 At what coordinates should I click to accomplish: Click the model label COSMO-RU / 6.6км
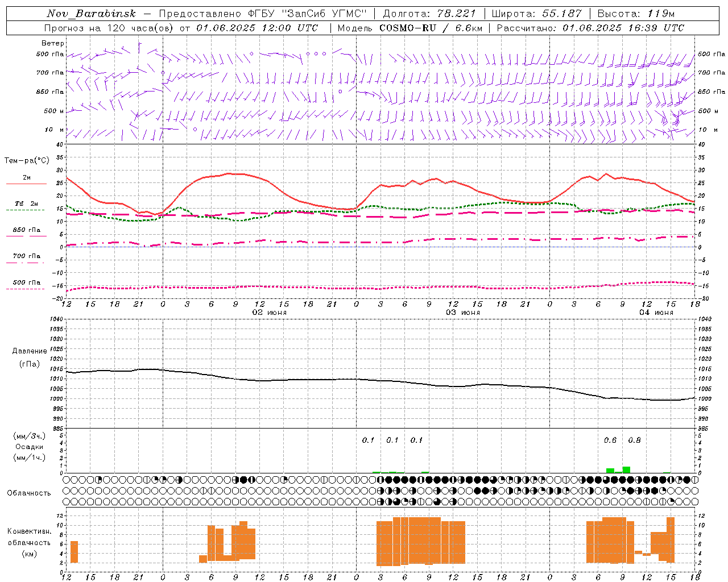click(x=431, y=28)
